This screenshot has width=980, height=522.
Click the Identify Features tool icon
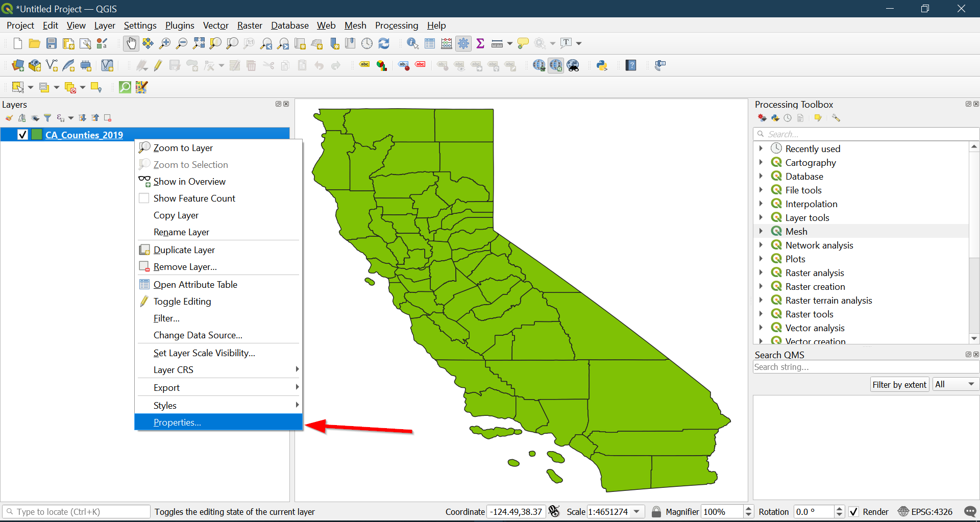412,44
